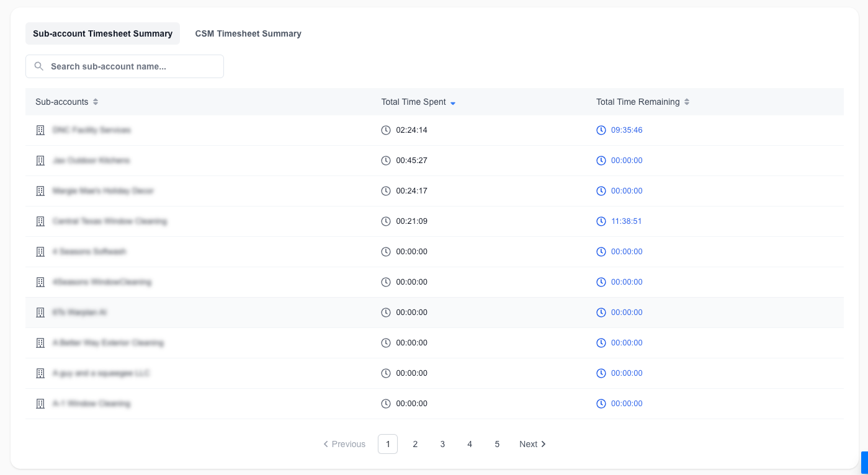Click the blue clock icon beside 09:35:46
The height and width of the screenshot is (475, 868).
[601, 130]
